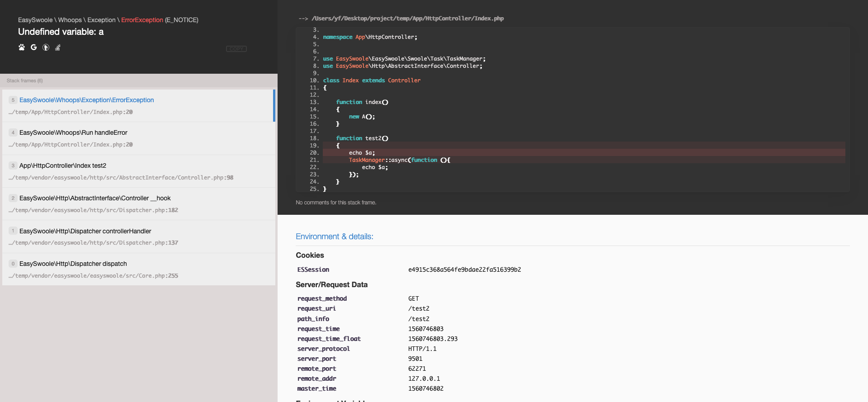Search the error on Baidu via paw icon
Screen dimensions: 868x402
point(21,47)
